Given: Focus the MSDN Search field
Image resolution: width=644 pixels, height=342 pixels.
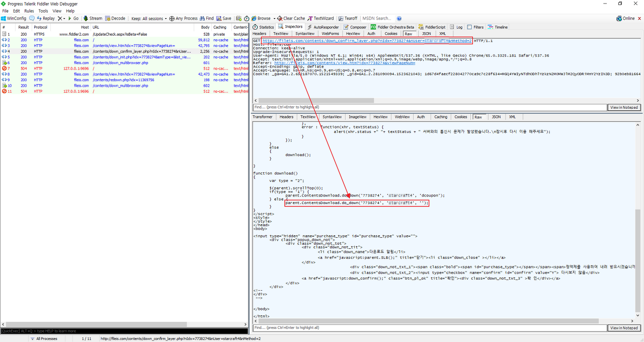Looking at the screenshot, I should tap(377, 18).
